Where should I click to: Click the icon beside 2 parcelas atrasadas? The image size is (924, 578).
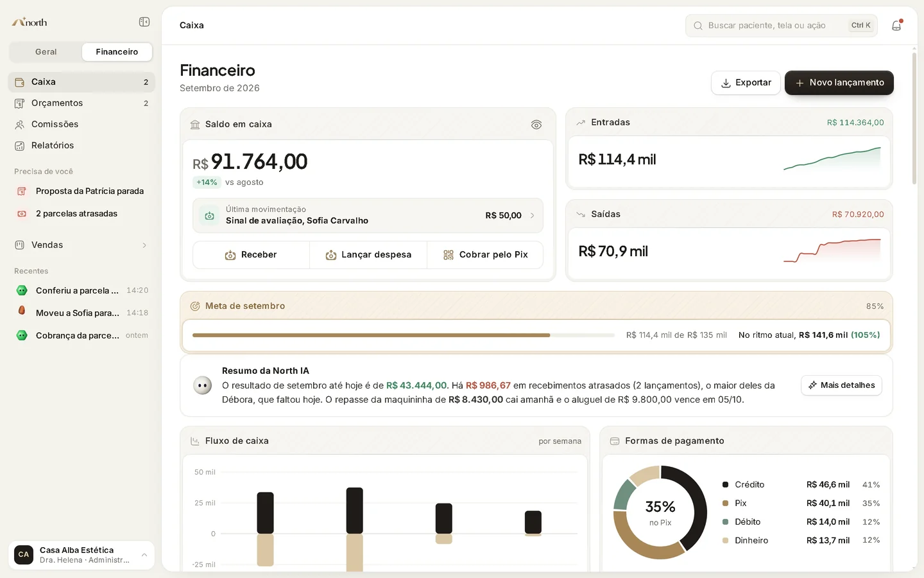[22, 214]
